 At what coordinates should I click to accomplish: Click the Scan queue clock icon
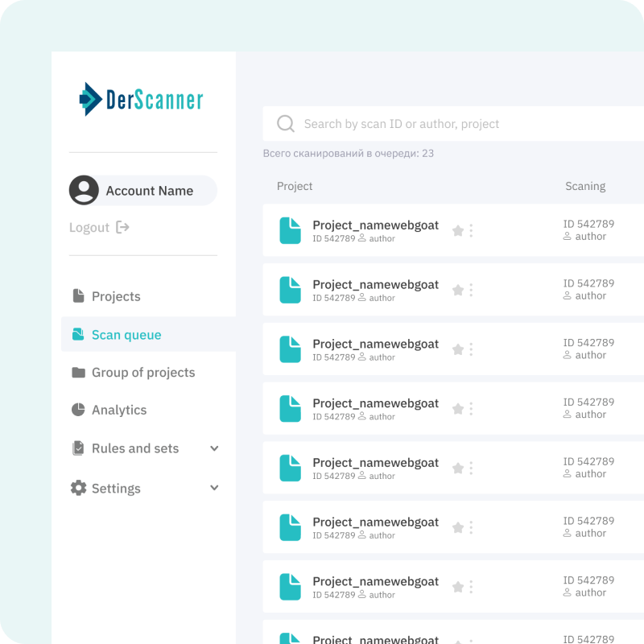coord(77,334)
